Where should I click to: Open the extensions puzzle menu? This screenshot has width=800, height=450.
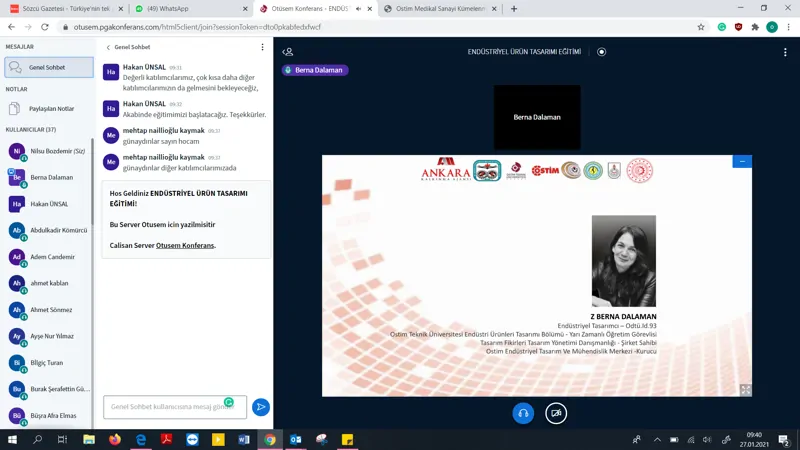(x=755, y=27)
